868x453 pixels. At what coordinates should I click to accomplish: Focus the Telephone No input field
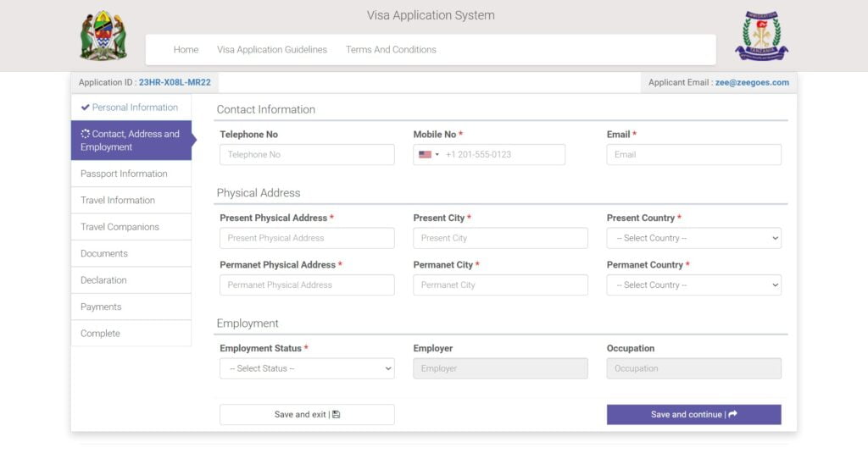coord(307,155)
